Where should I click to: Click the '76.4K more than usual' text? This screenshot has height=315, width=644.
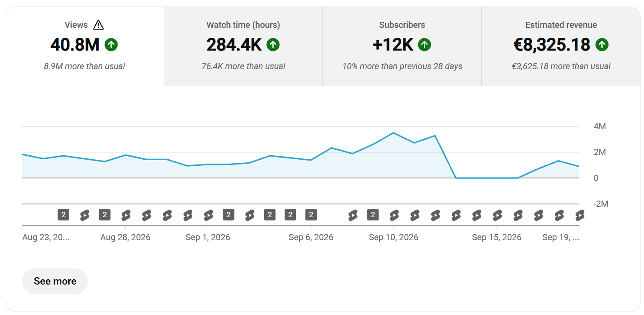(x=243, y=66)
